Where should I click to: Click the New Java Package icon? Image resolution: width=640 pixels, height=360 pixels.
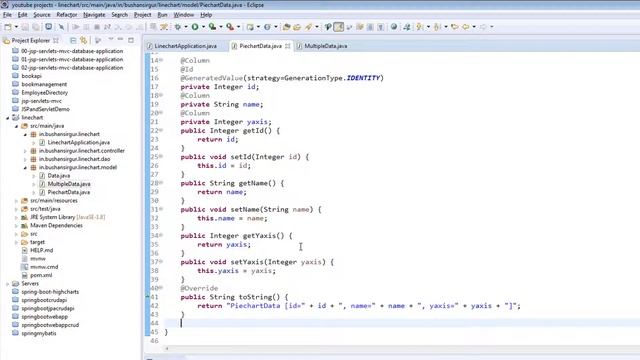pyautogui.click(x=250, y=27)
